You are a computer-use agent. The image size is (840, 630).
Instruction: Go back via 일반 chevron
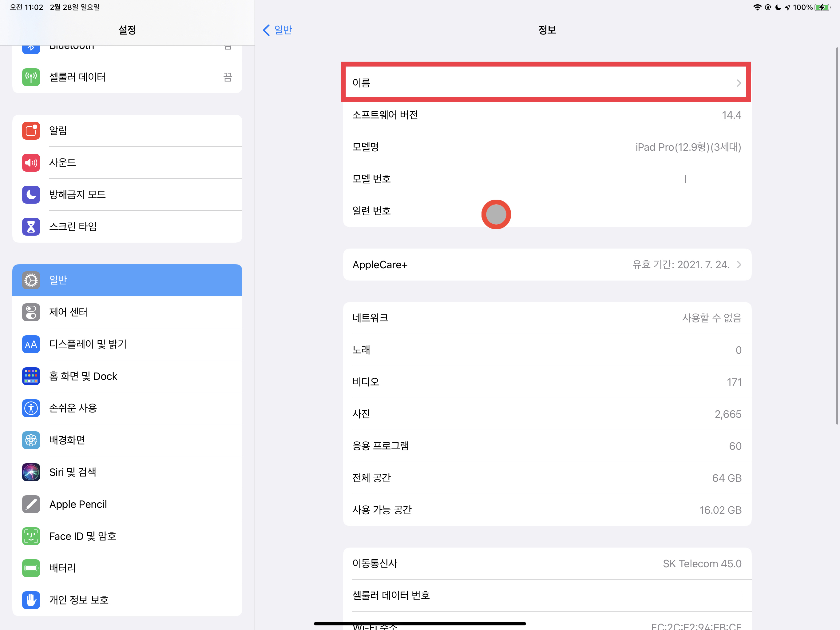click(267, 30)
